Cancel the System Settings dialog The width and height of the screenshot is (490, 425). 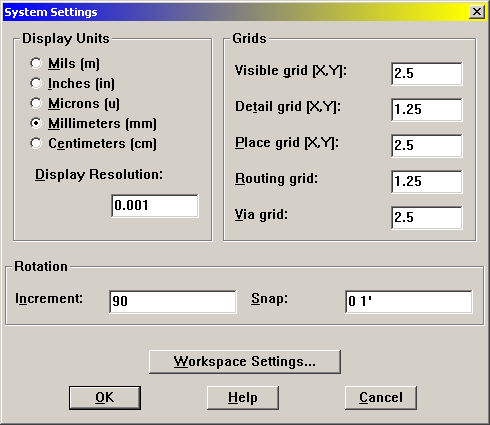(x=381, y=398)
